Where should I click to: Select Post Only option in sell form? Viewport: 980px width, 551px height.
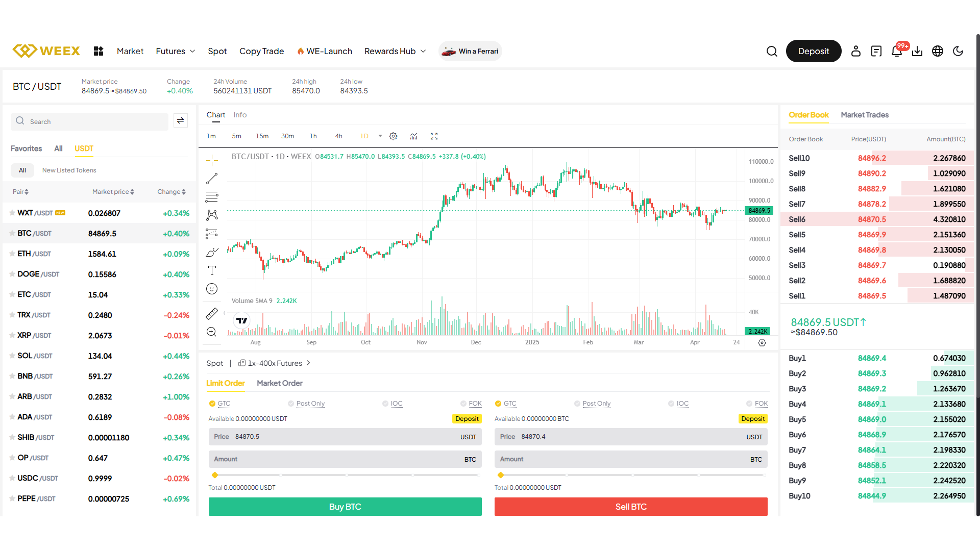593,404
